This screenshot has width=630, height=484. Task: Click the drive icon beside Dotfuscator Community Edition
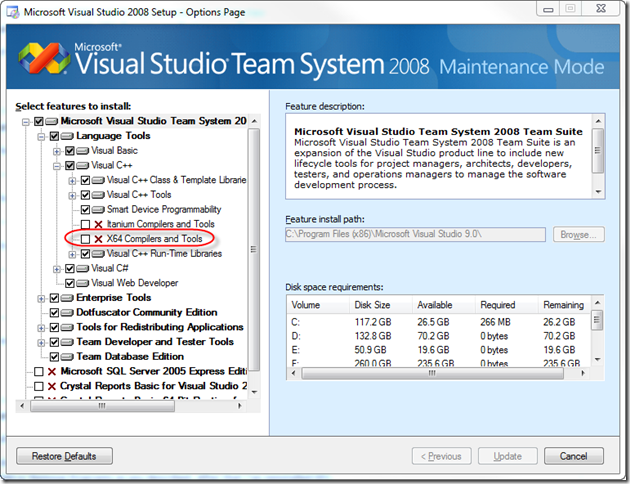coord(67,312)
